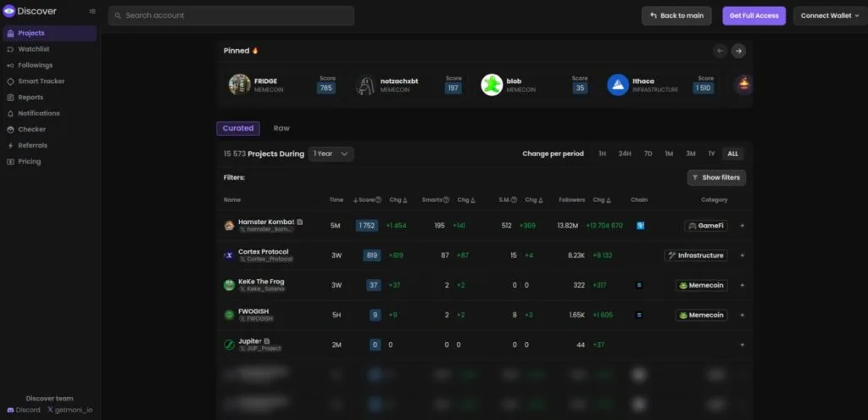Click the Search account field
This screenshot has height=420, width=868.
pyautogui.click(x=231, y=15)
